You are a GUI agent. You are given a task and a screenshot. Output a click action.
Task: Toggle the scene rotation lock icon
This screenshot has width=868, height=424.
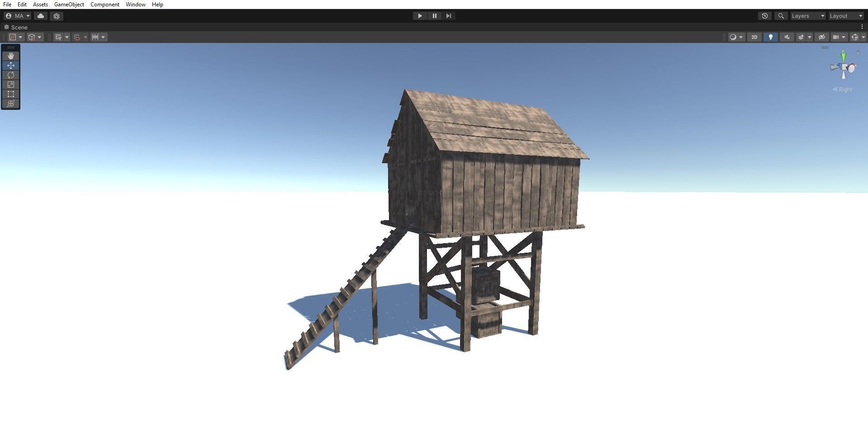tap(858, 52)
